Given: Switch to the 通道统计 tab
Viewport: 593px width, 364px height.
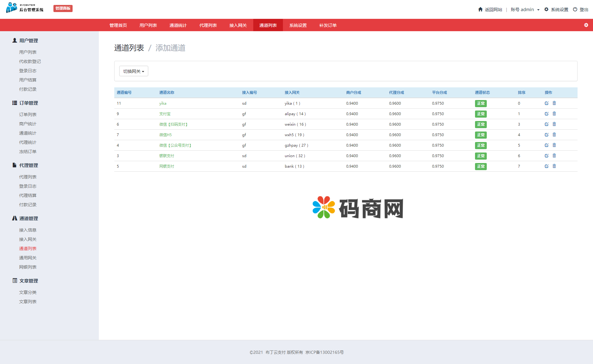Looking at the screenshot, I should (178, 25).
